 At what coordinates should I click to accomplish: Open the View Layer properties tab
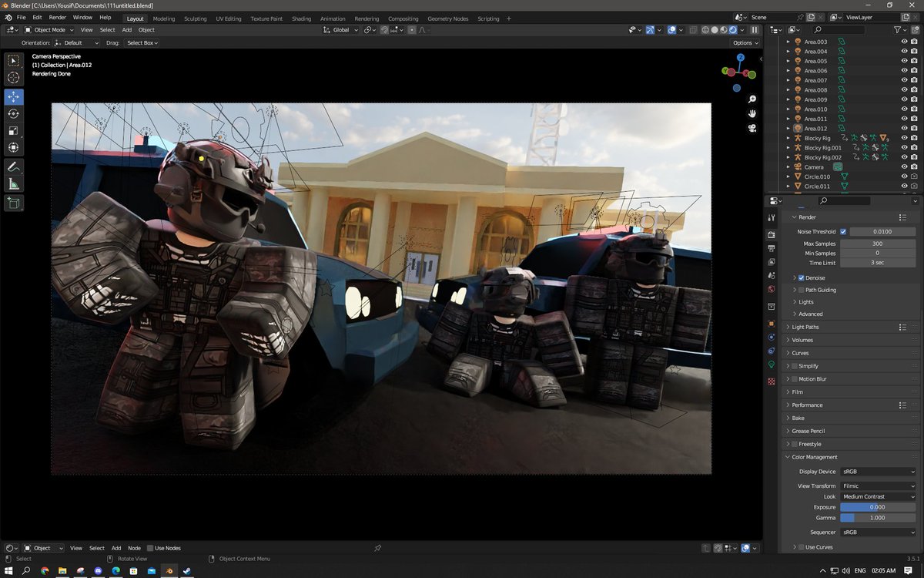[772, 262]
